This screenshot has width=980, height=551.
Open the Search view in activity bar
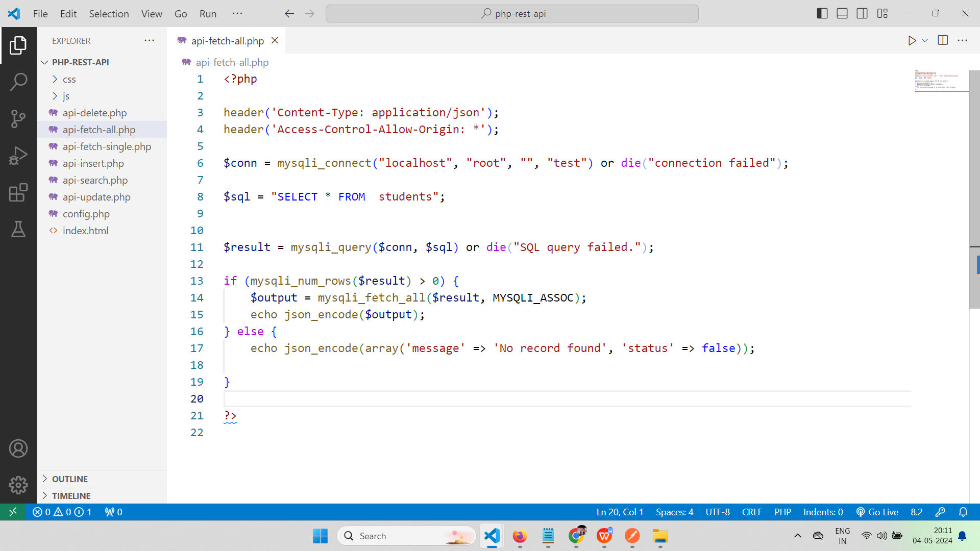click(18, 82)
